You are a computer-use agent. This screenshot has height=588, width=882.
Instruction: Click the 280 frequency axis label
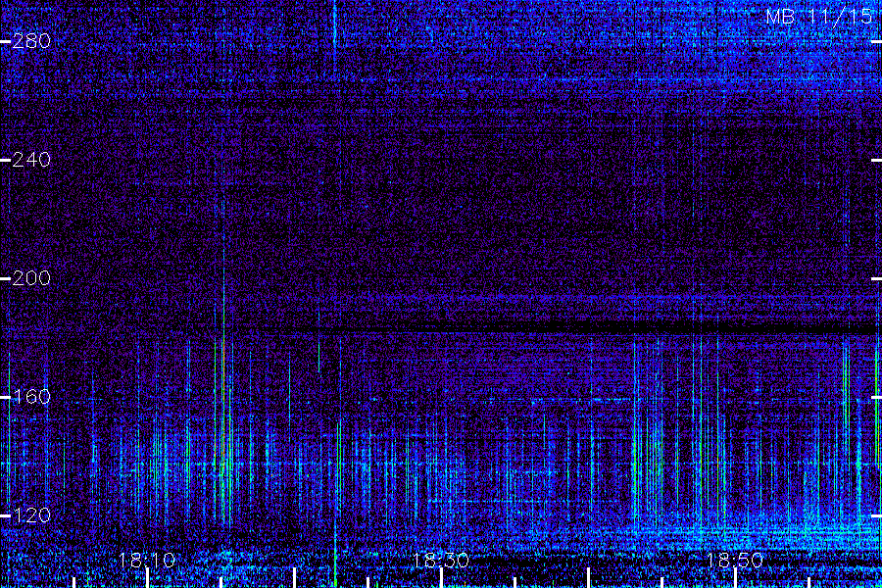coord(31,41)
